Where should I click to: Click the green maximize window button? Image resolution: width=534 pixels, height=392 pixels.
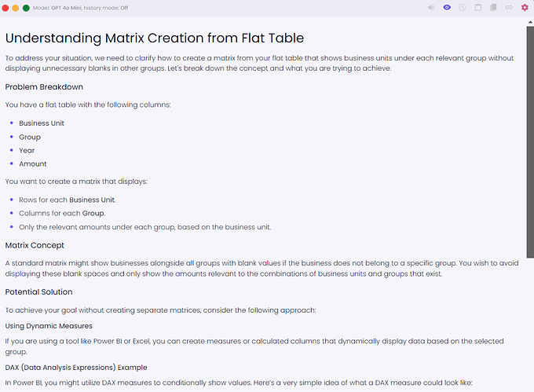coord(26,8)
